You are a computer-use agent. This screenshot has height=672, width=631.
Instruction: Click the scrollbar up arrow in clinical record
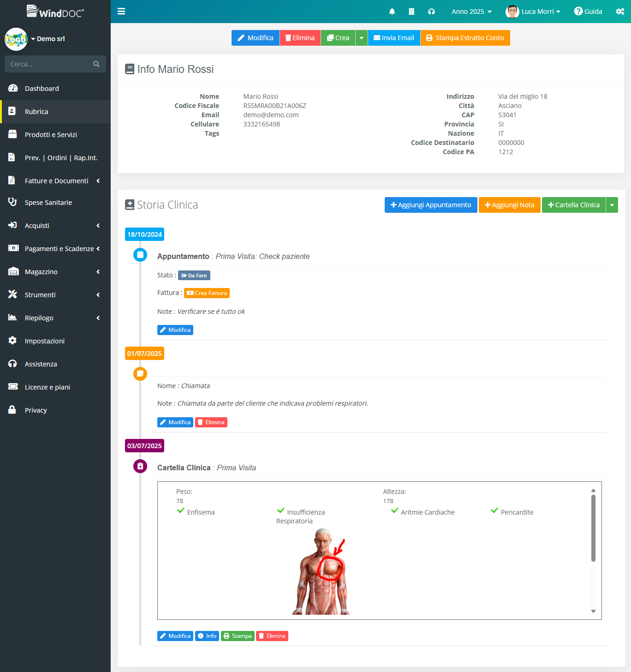[x=593, y=490]
